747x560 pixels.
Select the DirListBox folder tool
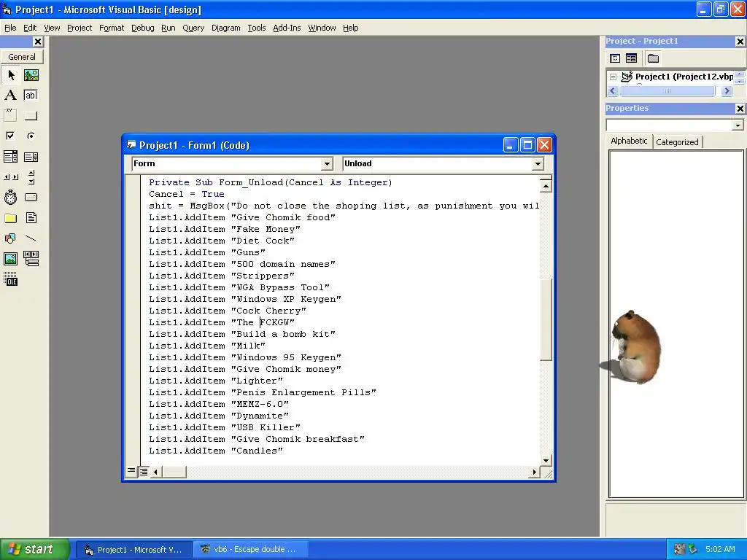[11, 218]
